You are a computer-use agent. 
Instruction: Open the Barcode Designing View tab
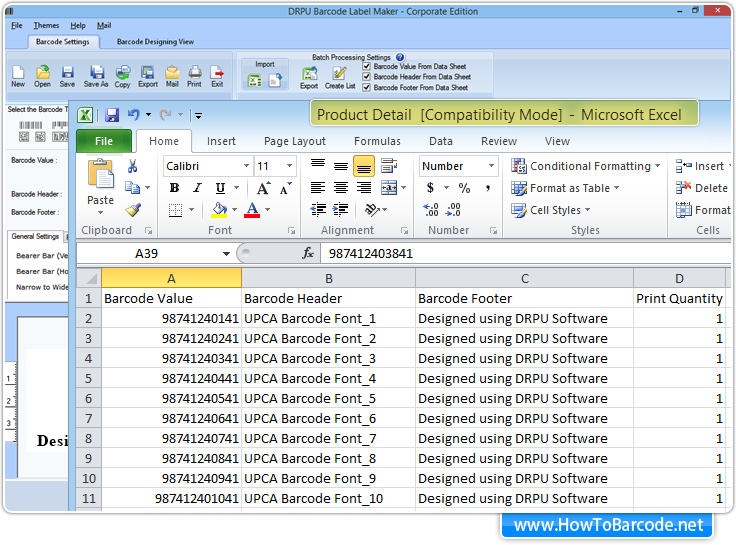(x=155, y=42)
